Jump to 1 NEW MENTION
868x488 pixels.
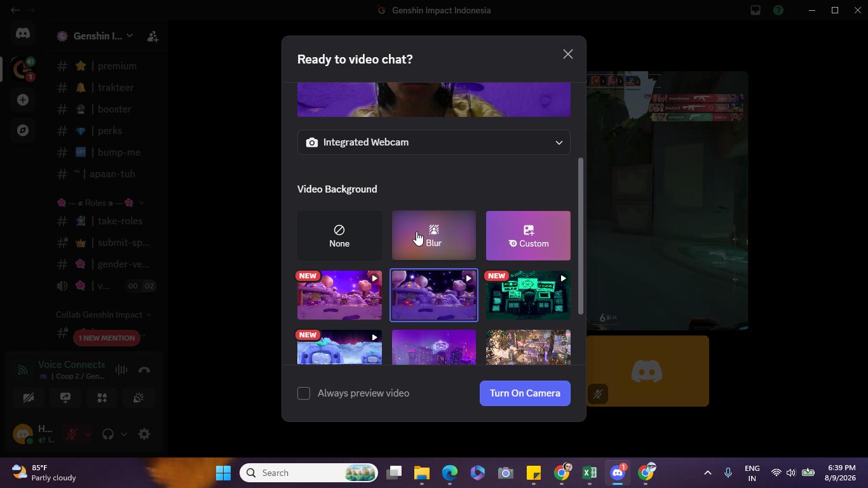click(107, 338)
